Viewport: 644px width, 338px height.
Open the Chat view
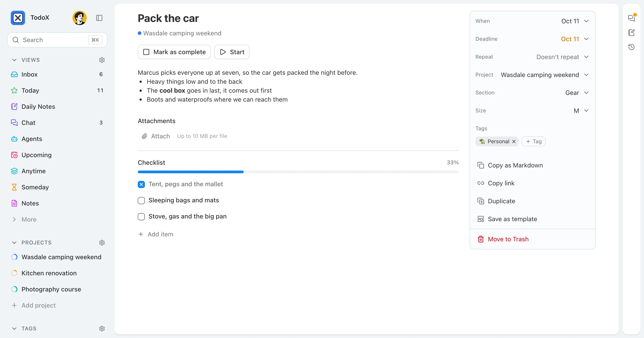pyautogui.click(x=57, y=123)
